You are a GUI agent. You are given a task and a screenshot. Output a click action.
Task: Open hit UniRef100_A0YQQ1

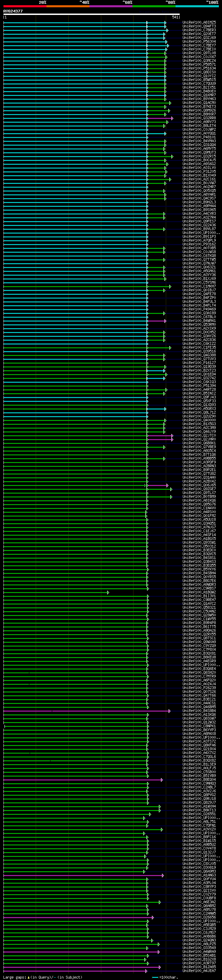point(199,133)
